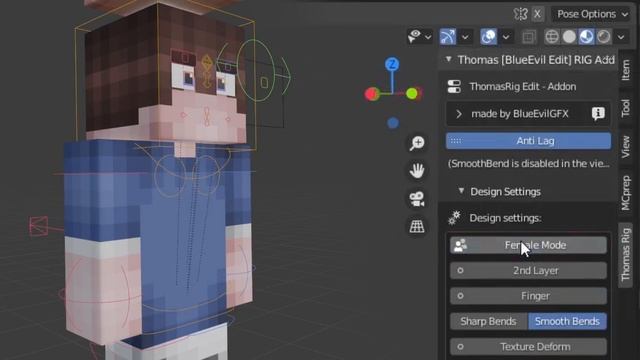640x360 pixels.
Task: Select the green circular head control bone
Action: coord(256,71)
